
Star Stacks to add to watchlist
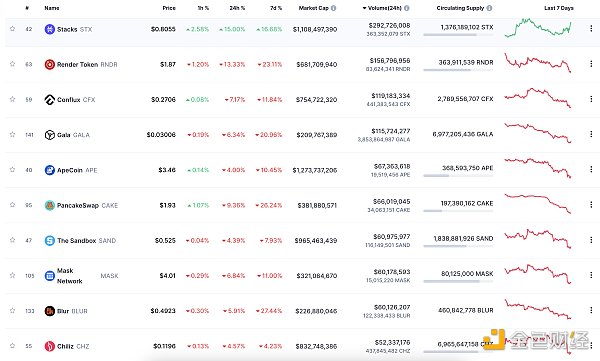(x=12, y=29)
